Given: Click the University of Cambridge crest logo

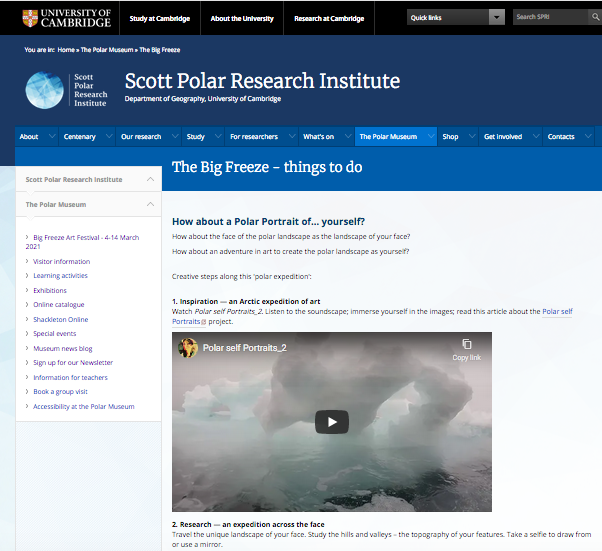Looking at the screenshot, I should tap(30, 18).
